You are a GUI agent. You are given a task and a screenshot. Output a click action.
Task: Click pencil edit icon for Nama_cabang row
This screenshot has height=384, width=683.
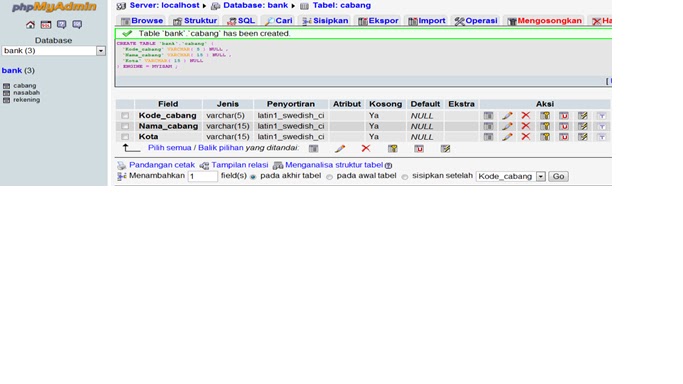(507, 126)
